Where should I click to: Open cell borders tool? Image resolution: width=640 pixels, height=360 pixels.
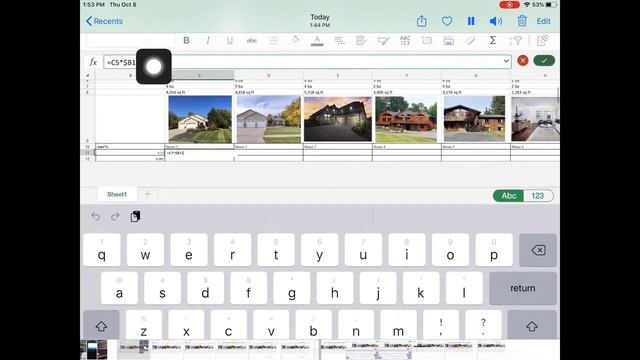273,40
